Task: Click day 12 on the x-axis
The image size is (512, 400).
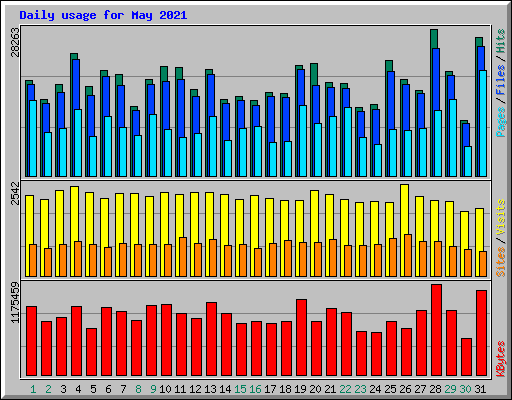Action: (195, 389)
